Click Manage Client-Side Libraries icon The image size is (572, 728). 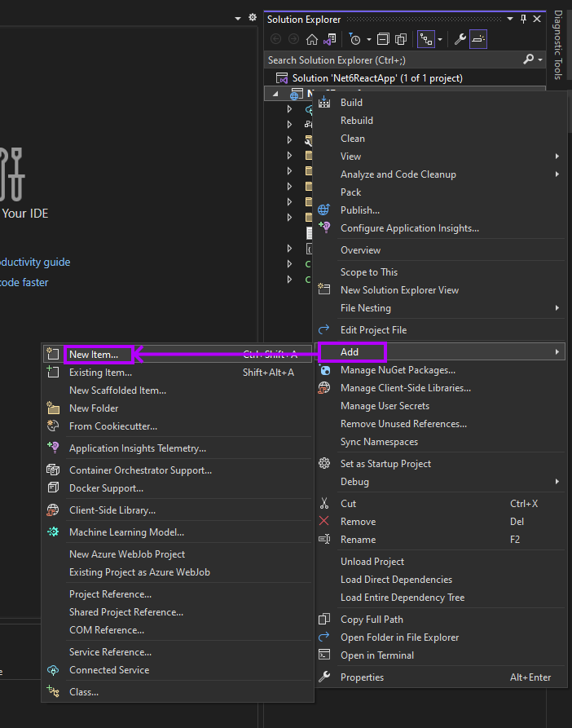(323, 388)
